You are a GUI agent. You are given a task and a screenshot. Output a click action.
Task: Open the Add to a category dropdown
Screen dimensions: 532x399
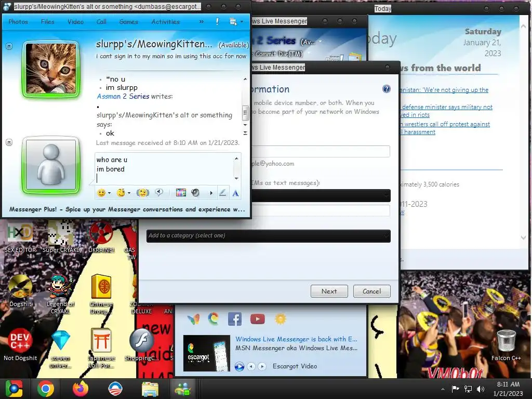coord(269,236)
